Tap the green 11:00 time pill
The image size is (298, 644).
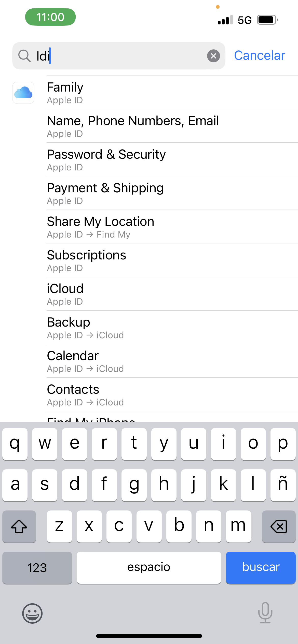point(50,17)
